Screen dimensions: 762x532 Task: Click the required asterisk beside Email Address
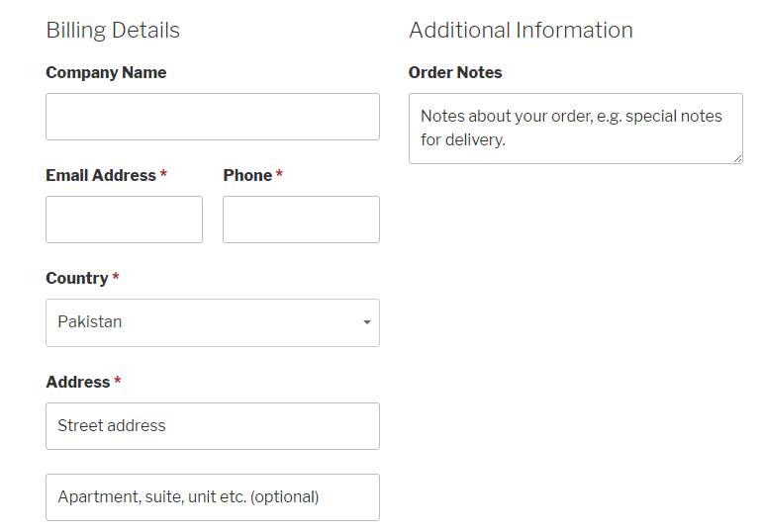point(163,175)
